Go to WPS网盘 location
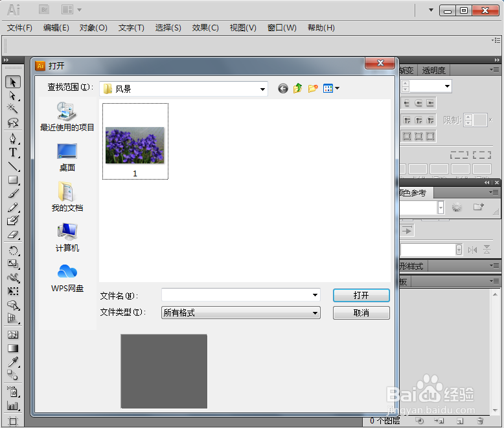Screen dimensions: 504x428 point(67,278)
